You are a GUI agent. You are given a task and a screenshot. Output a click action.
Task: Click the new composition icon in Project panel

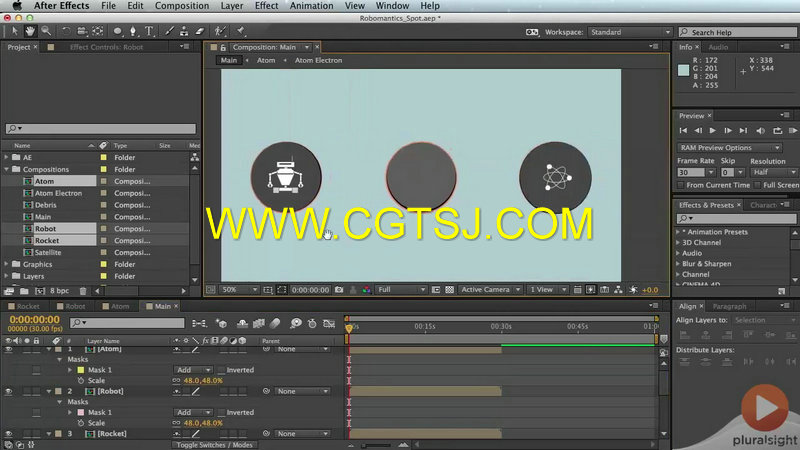pos(40,291)
